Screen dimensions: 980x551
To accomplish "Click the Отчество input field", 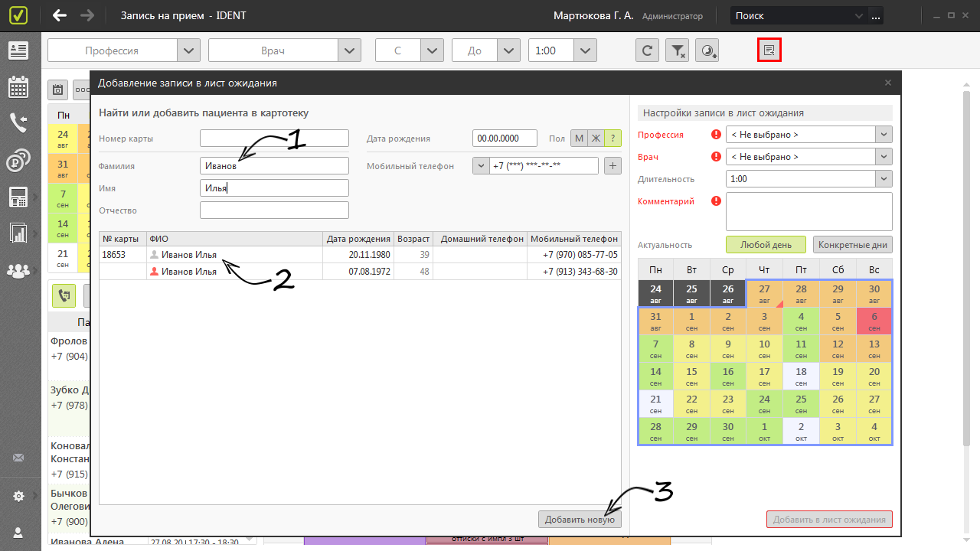I will [274, 210].
